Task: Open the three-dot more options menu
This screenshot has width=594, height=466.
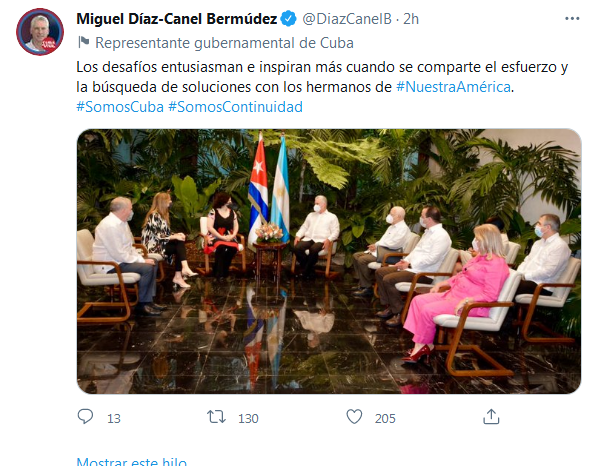Action: (572, 19)
